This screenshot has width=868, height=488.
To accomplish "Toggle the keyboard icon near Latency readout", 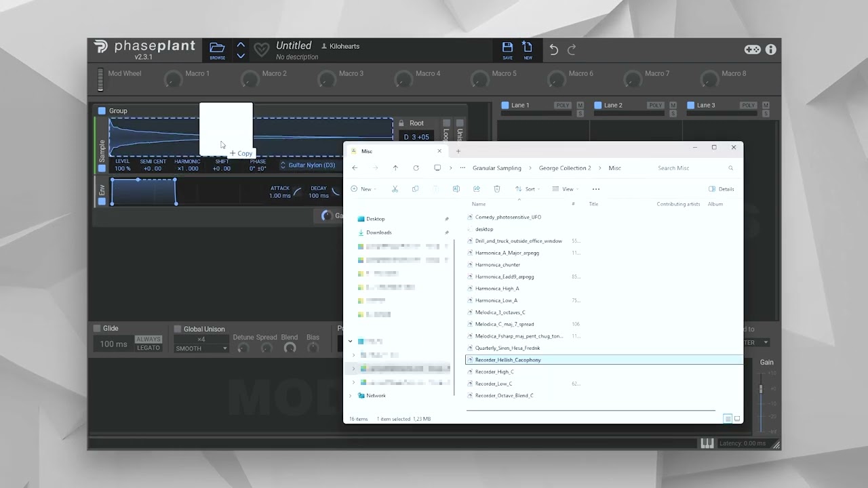I will 707,443.
